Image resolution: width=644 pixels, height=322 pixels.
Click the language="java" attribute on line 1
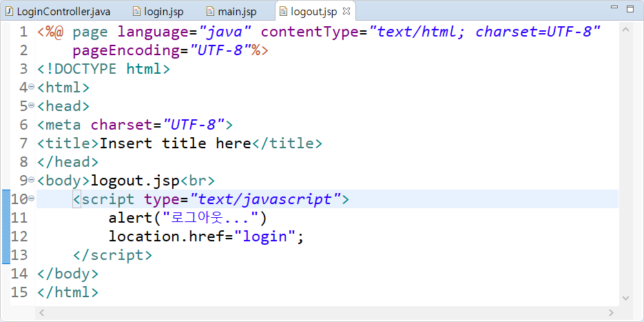tap(184, 32)
